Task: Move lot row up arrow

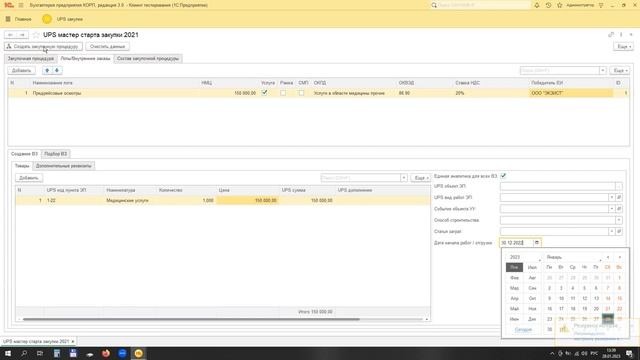Action: pos(47,70)
